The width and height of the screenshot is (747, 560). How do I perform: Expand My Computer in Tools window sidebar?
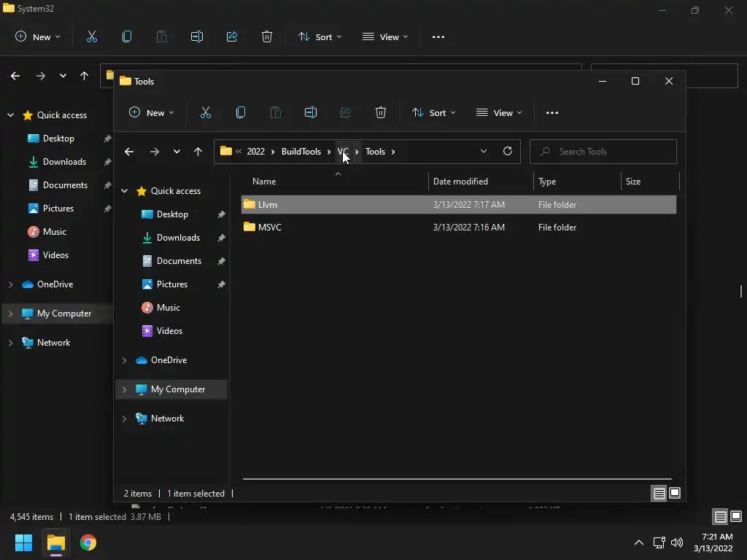click(x=124, y=389)
